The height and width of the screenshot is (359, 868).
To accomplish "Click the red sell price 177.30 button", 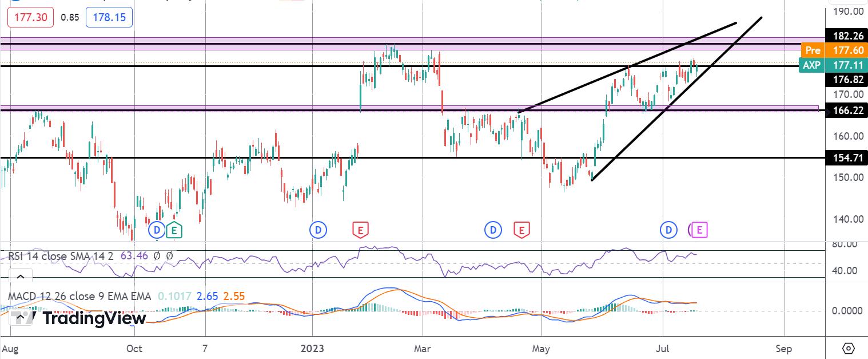I will [30, 17].
